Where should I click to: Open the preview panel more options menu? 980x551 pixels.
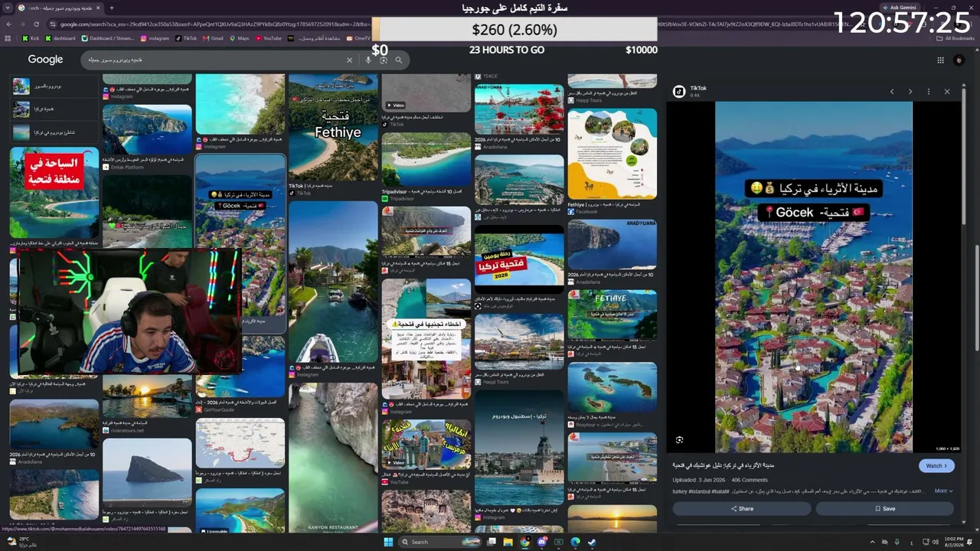[x=929, y=92]
